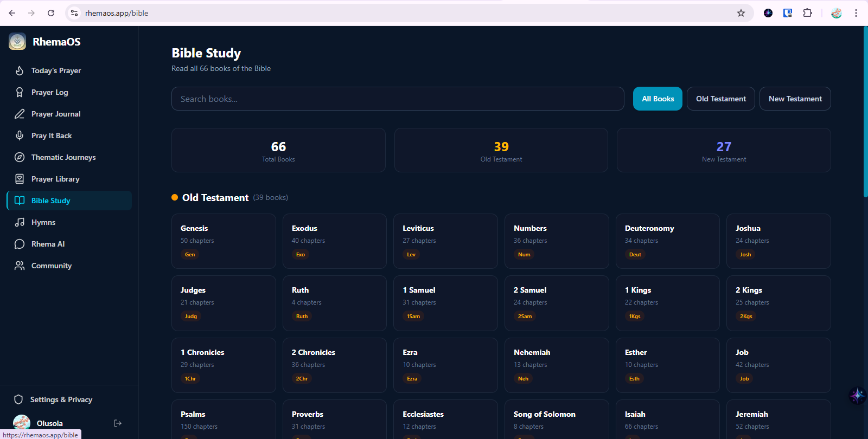
Task: Open the 2 Kings book card
Action: pyautogui.click(x=778, y=303)
